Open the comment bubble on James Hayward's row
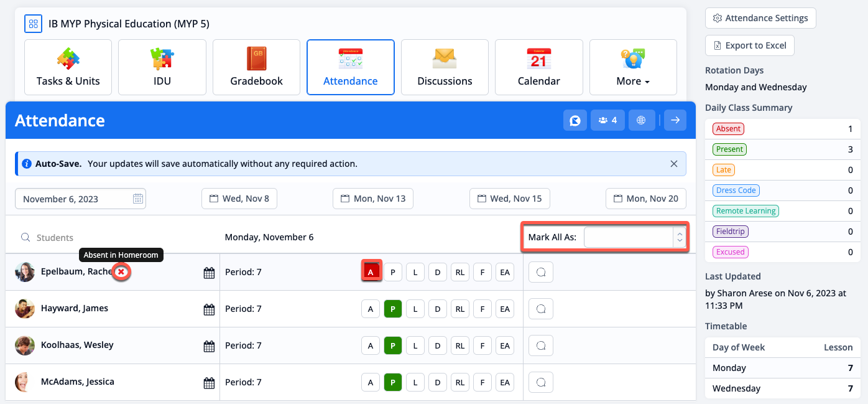 click(x=540, y=308)
